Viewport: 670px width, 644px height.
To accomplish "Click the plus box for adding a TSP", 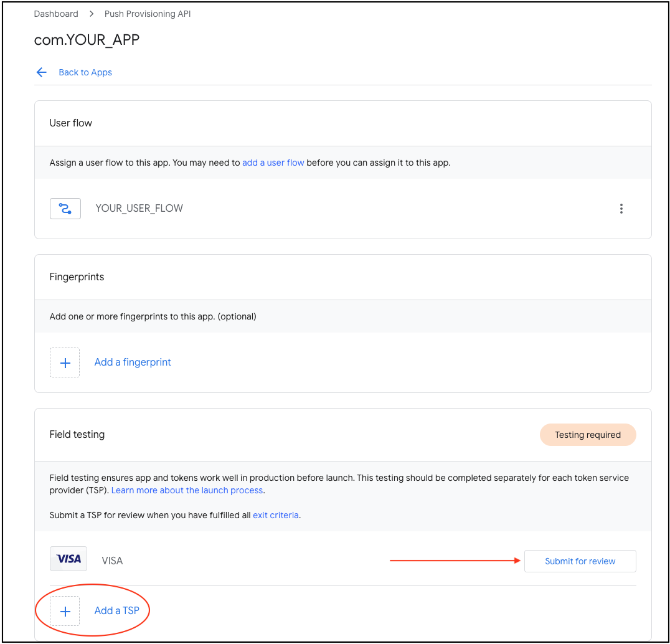I will point(65,611).
